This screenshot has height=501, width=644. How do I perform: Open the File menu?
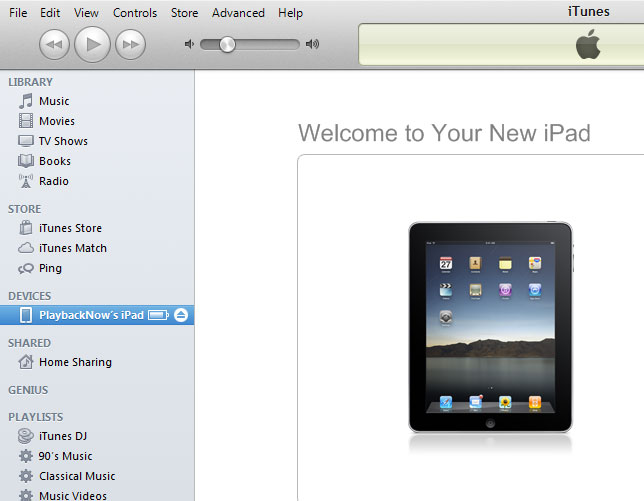(x=18, y=13)
